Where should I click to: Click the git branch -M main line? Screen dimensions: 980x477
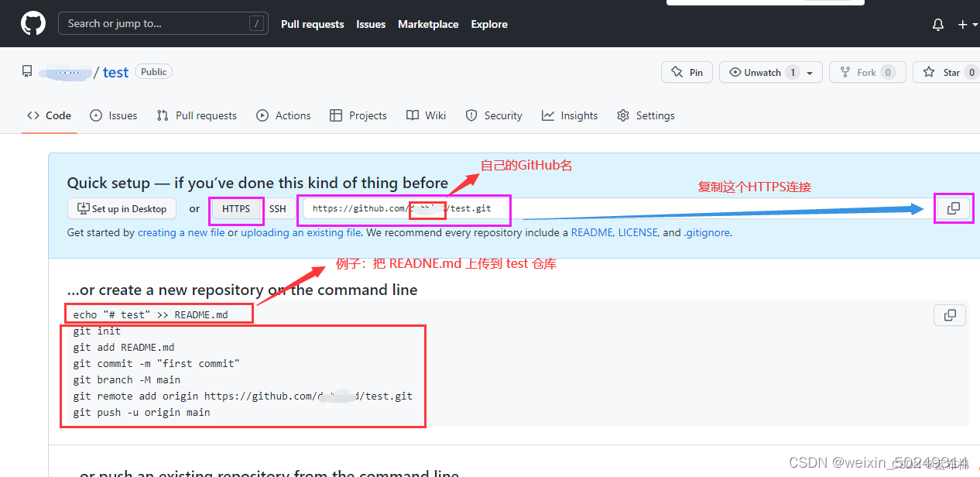(x=127, y=379)
